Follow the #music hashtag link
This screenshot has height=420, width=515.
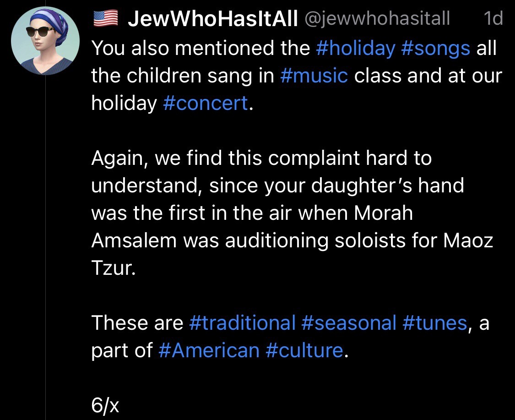coord(314,75)
